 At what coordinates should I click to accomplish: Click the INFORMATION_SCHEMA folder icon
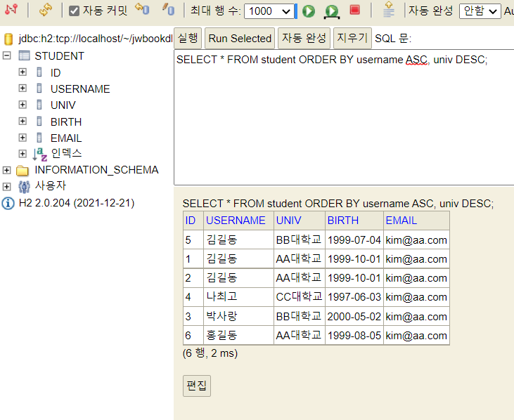[23, 170]
